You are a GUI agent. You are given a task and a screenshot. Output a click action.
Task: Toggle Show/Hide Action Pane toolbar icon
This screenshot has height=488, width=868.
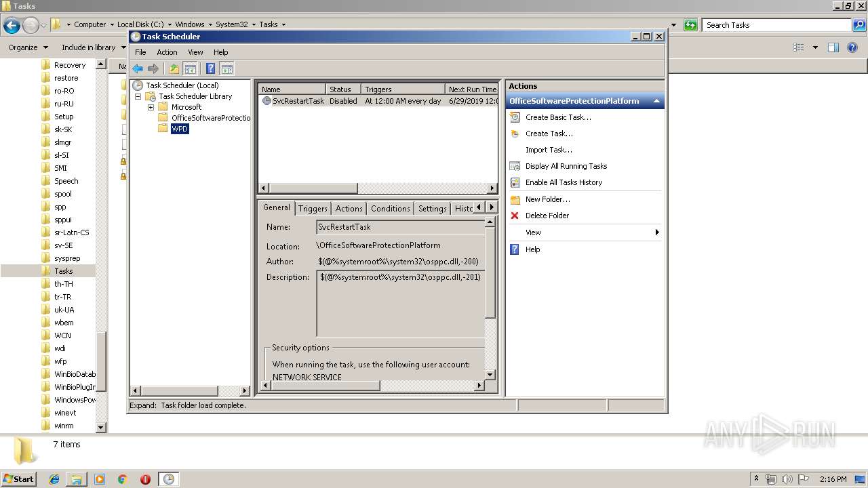227,68
